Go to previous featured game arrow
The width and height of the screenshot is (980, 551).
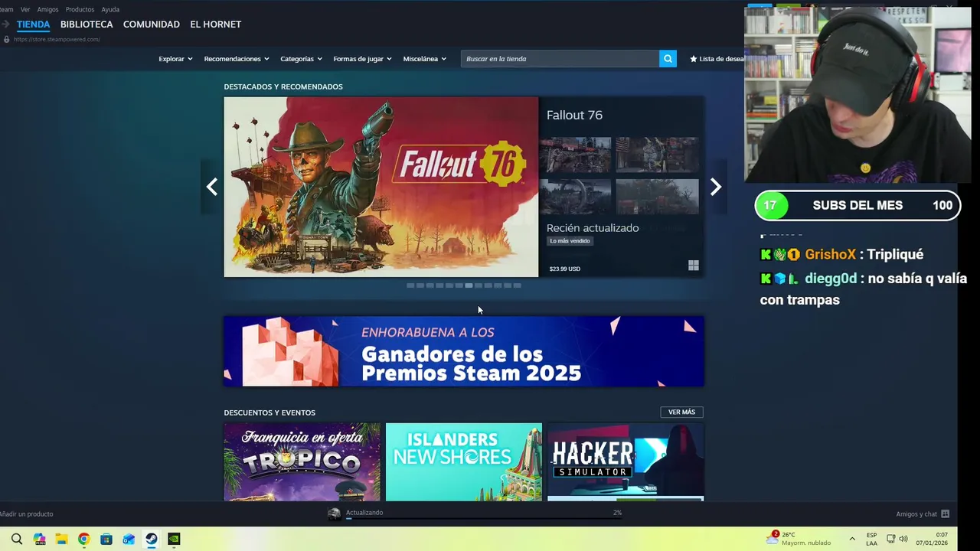pyautogui.click(x=212, y=187)
